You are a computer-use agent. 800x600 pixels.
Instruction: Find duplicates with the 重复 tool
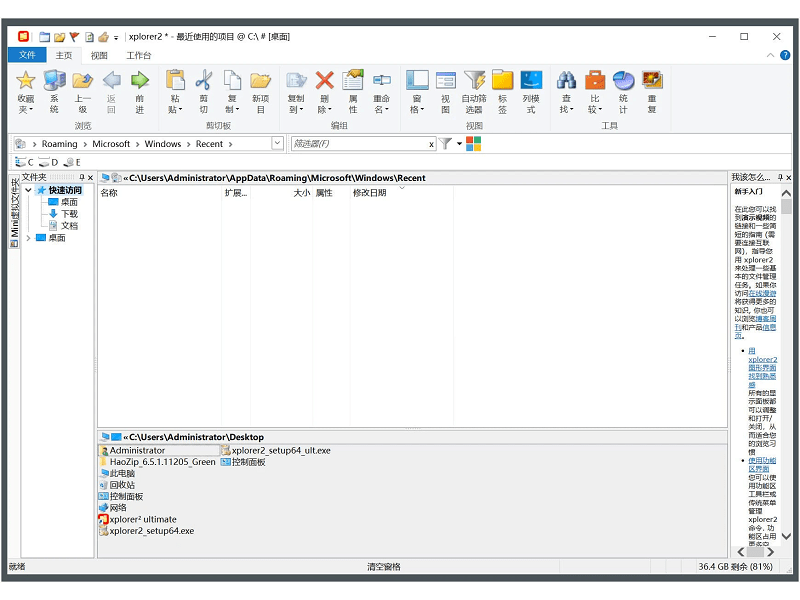coord(651,81)
